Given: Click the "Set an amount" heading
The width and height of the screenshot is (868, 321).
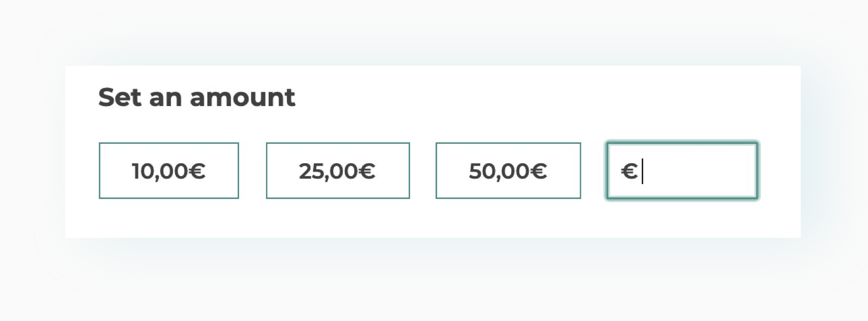Looking at the screenshot, I should point(197,97).
